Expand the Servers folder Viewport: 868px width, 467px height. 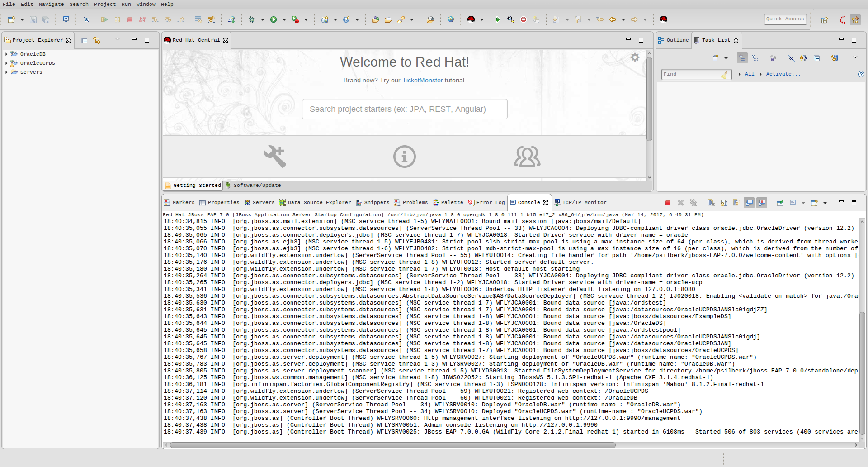coord(6,72)
